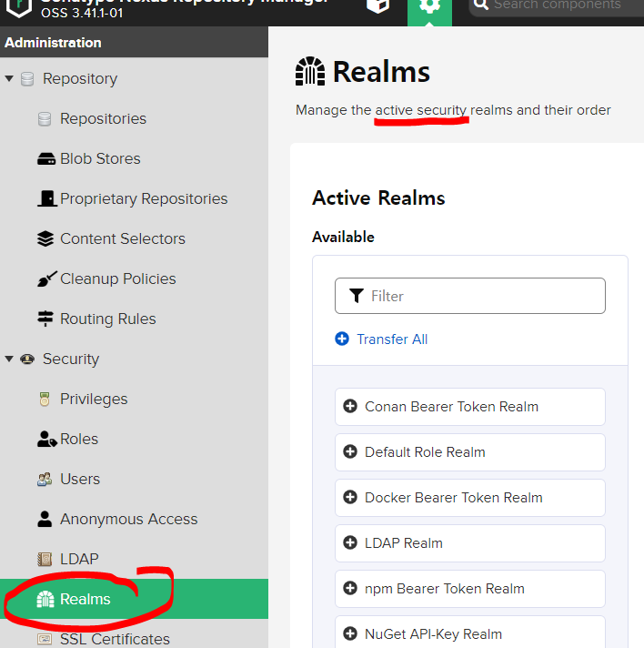Viewport: 644px width, 648px height.
Task: Click plus icon for Default Role Realm
Action: click(x=350, y=451)
